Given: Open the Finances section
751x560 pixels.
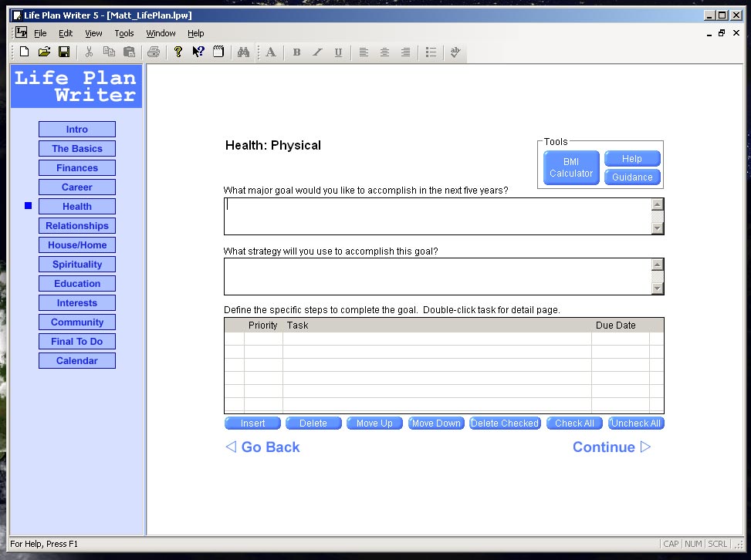Looking at the screenshot, I should 77,168.
